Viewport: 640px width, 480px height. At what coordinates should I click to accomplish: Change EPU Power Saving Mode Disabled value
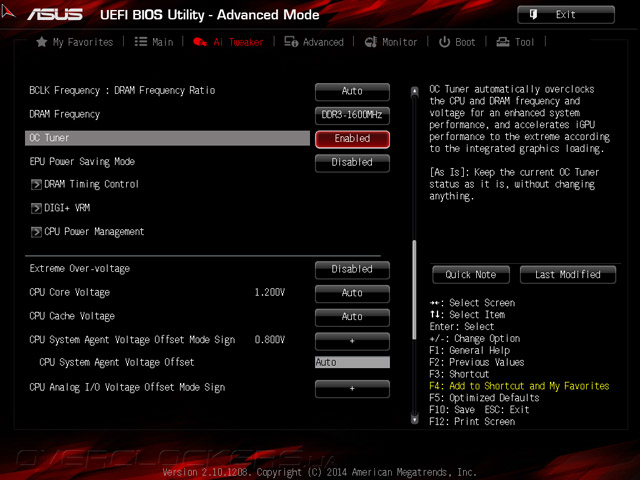[x=352, y=162]
